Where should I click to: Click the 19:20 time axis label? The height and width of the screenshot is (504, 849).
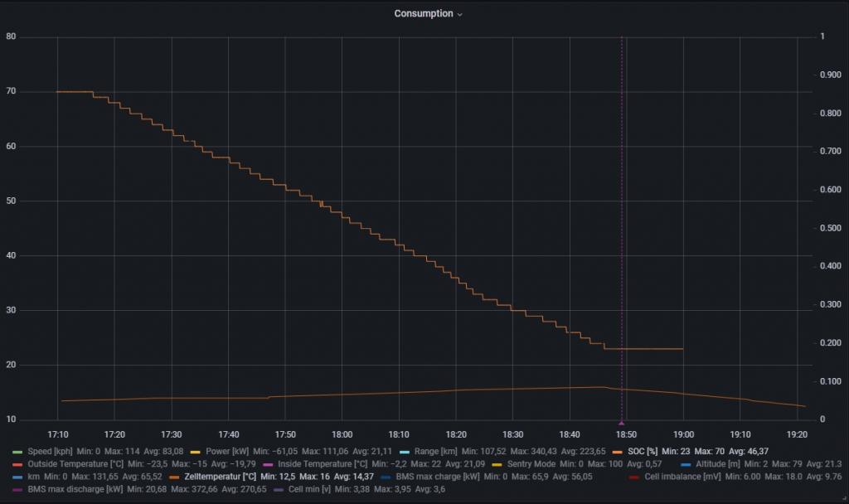[x=797, y=434]
